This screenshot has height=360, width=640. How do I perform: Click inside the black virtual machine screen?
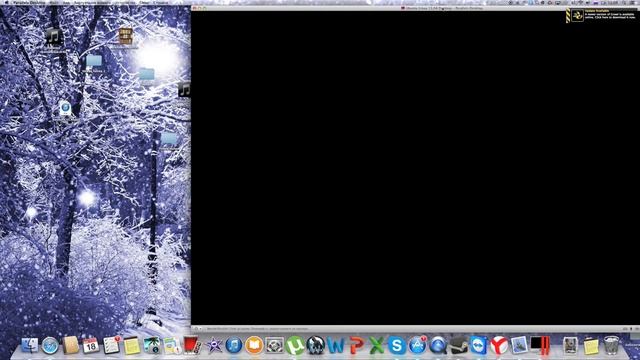(x=415, y=168)
